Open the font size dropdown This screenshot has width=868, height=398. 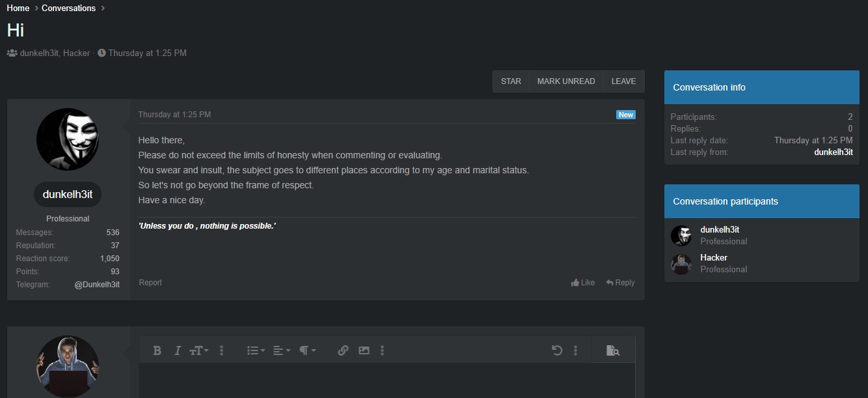[198, 350]
